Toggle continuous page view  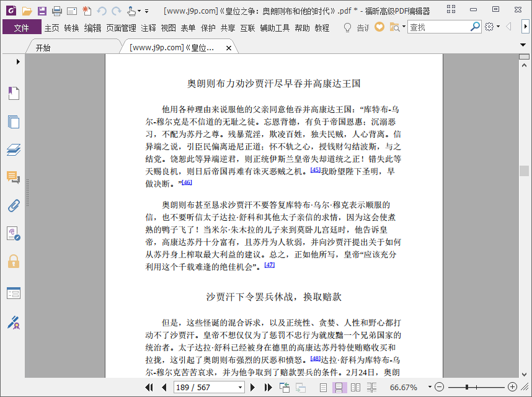[x=339, y=387]
